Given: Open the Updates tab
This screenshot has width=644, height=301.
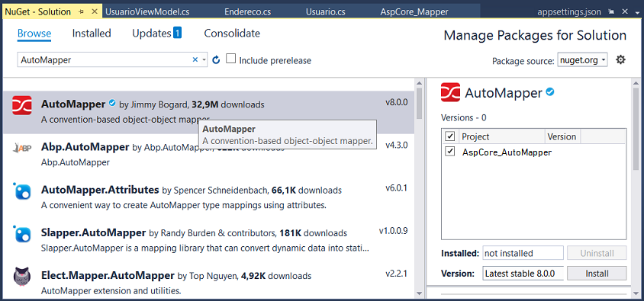Looking at the screenshot, I should tap(156, 34).
